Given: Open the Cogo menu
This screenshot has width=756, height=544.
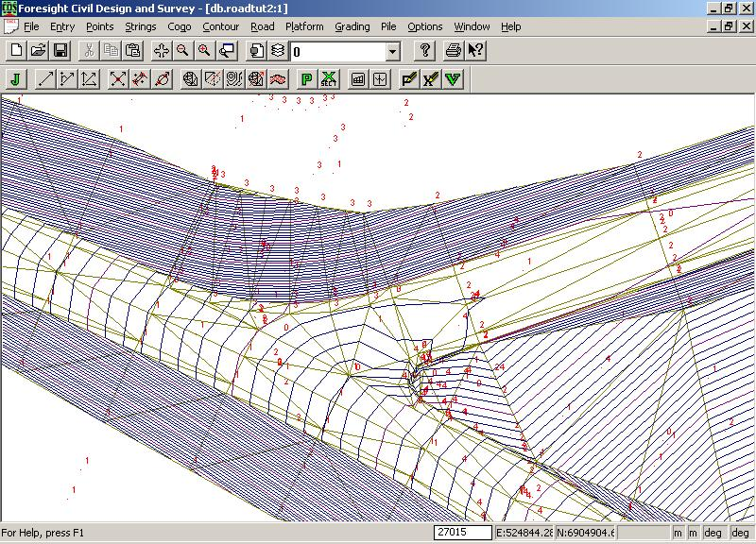Looking at the screenshot, I should coord(179,27).
